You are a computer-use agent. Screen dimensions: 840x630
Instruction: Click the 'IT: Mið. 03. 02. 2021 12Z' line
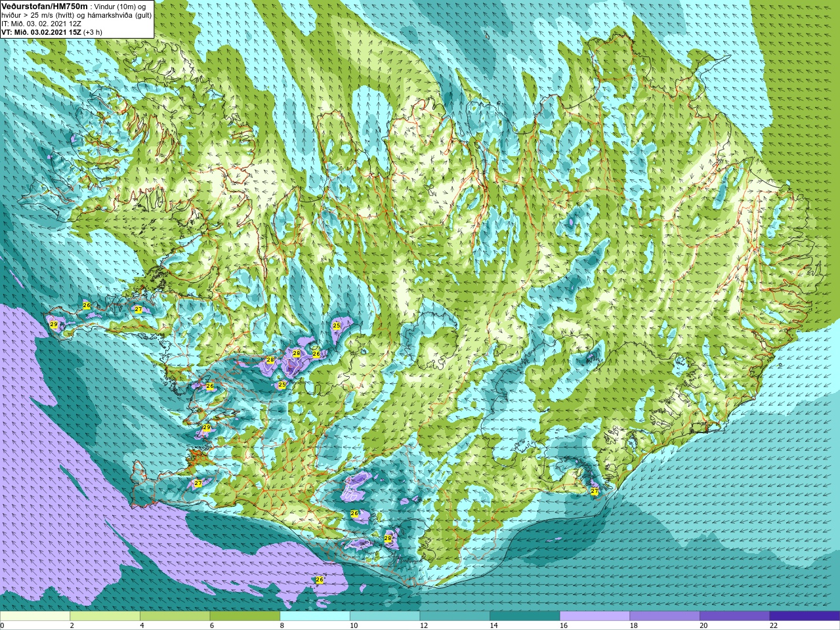[x=41, y=24]
